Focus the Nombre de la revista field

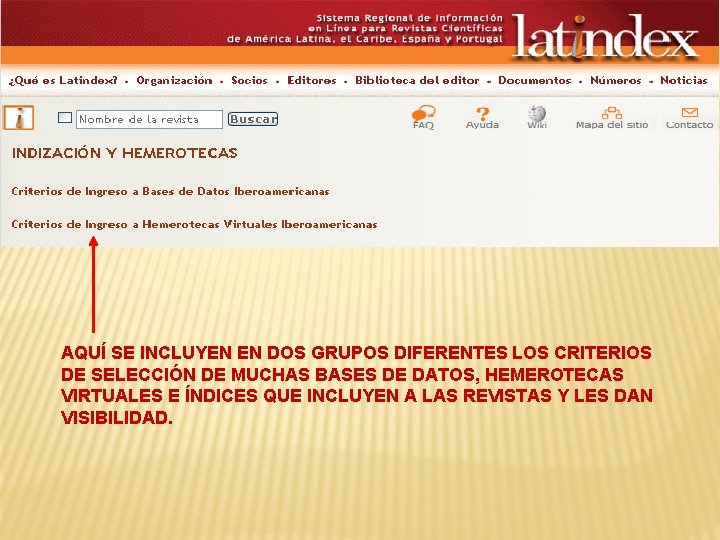(149, 119)
